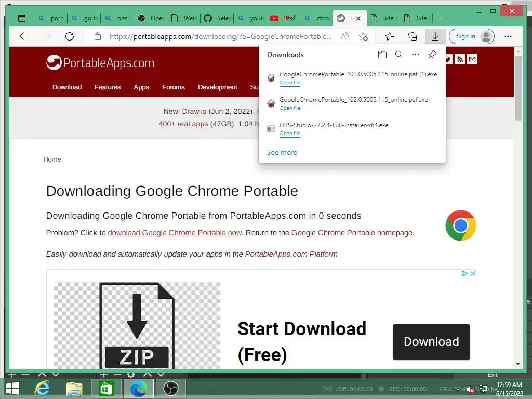Go back to the previous page
Image resolution: width=532 pixels, height=399 pixels.
click(x=24, y=36)
